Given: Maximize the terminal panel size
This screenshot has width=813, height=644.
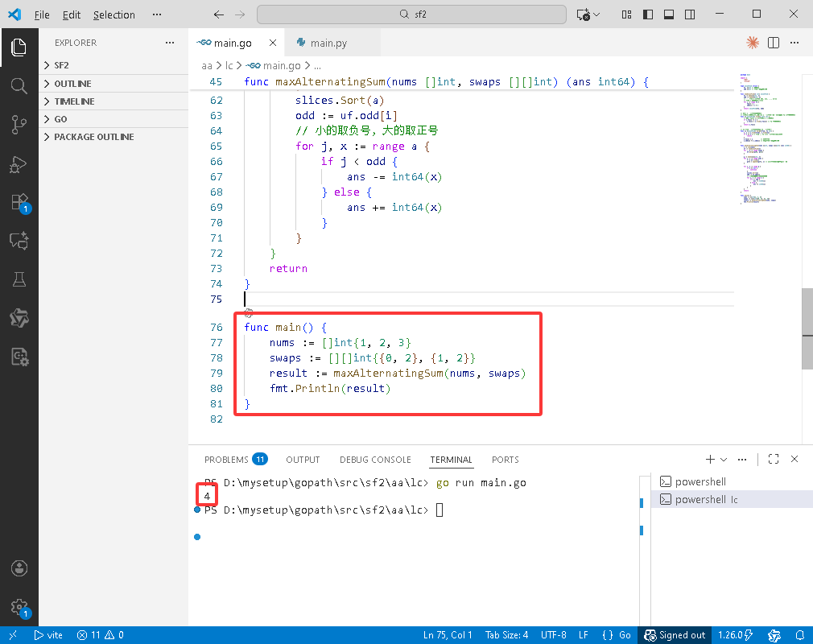Looking at the screenshot, I should pos(774,459).
